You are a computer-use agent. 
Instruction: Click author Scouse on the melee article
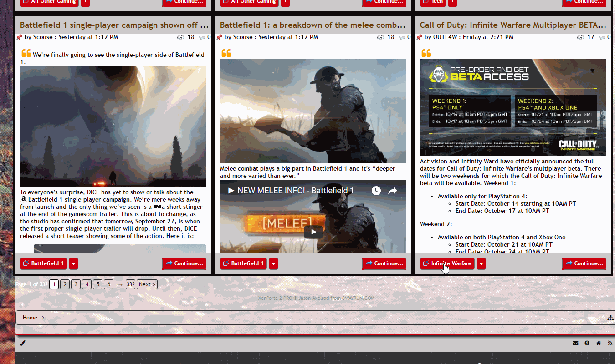pyautogui.click(x=242, y=37)
